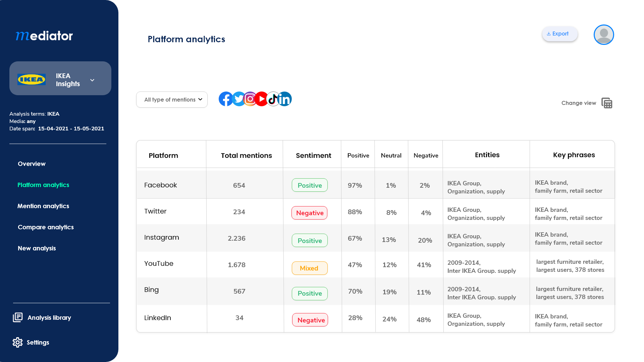Click the Negative sentiment badge for Twitter
Screen dimensions: 644x362
click(309, 213)
